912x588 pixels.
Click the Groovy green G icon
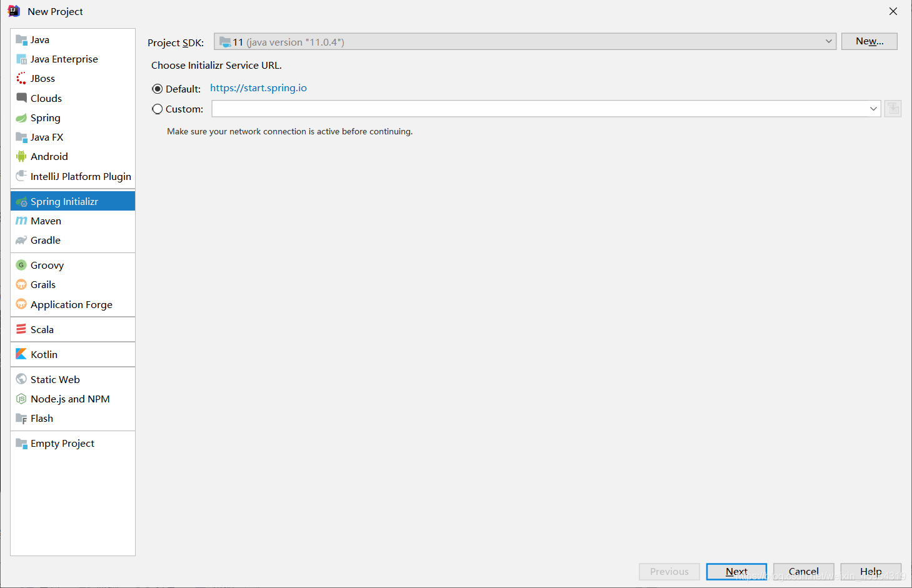coord(21,265)
